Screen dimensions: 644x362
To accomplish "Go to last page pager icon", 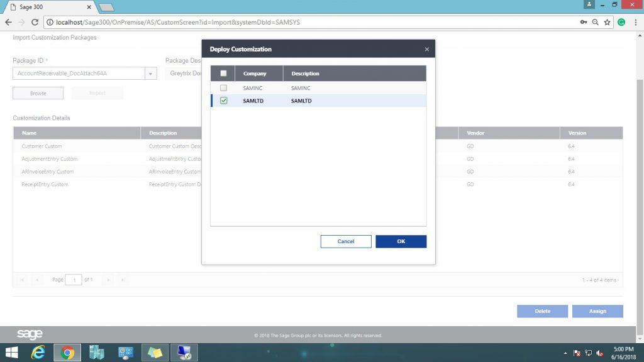I will [x=123, y=280].
